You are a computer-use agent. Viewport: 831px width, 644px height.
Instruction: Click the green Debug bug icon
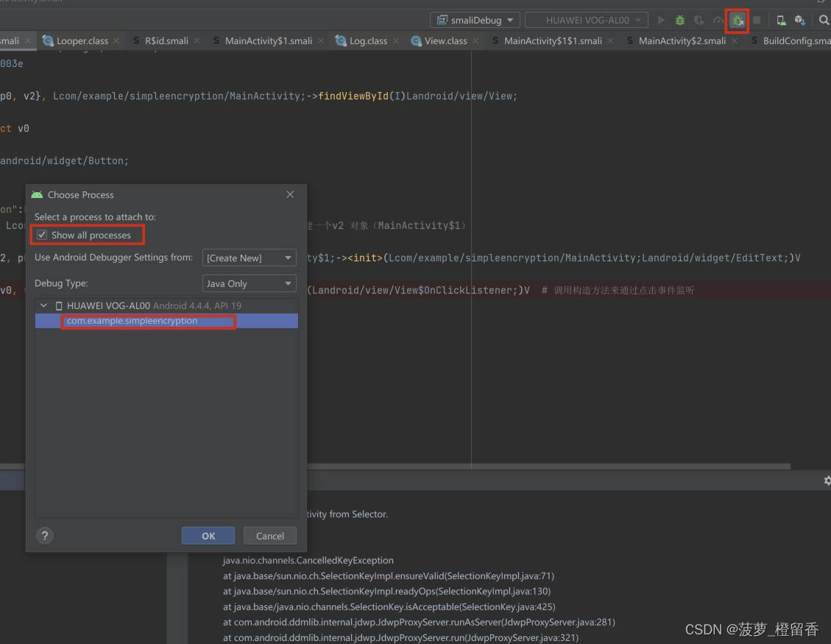(680, 20)
